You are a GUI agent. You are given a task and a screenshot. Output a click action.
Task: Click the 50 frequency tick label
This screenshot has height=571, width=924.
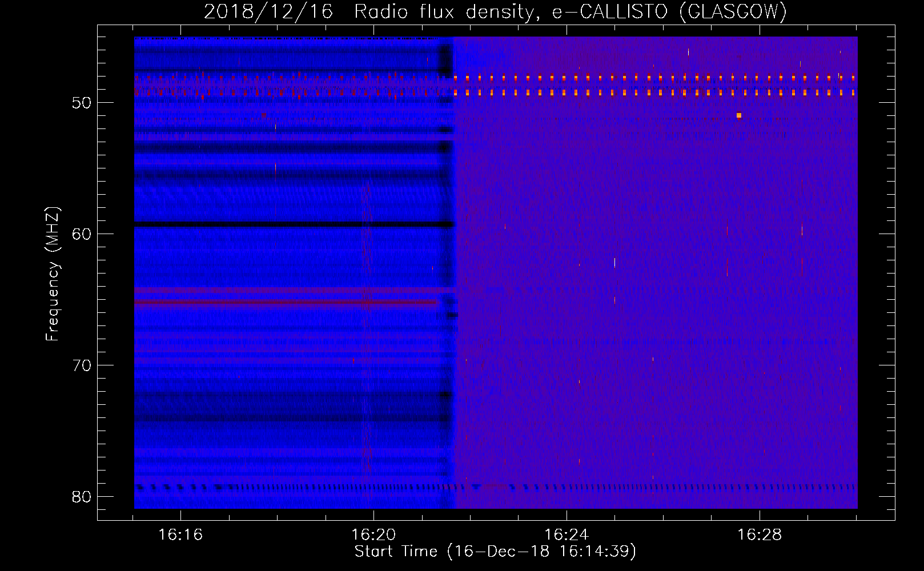tap(82, 103)
